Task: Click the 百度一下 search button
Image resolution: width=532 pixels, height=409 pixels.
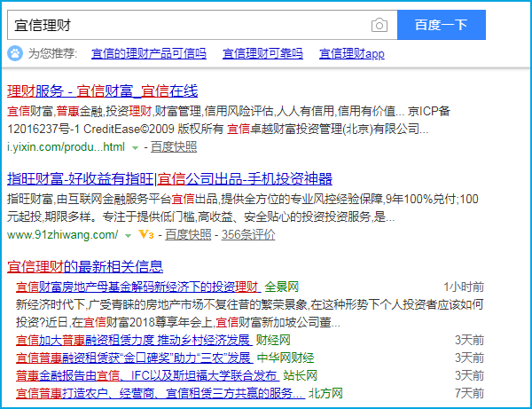Action: pos(442,25)
